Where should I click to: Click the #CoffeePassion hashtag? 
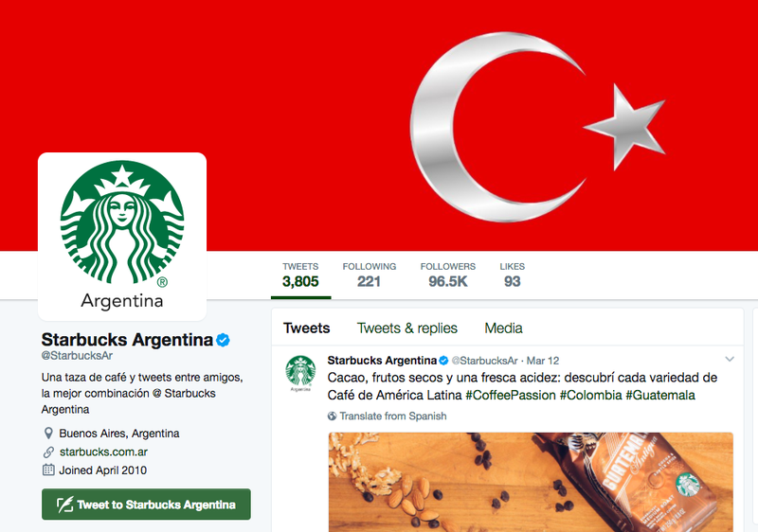[511, 396]
